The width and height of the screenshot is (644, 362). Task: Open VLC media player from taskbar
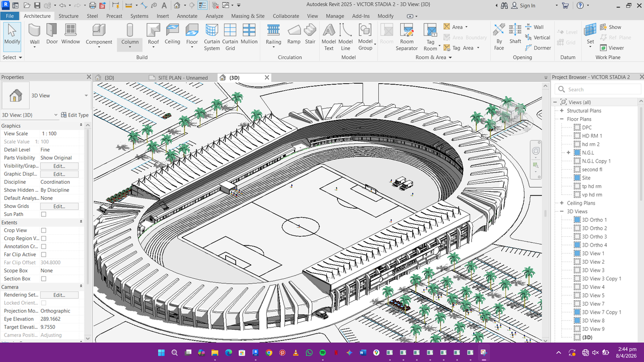[x=296, y=353]
